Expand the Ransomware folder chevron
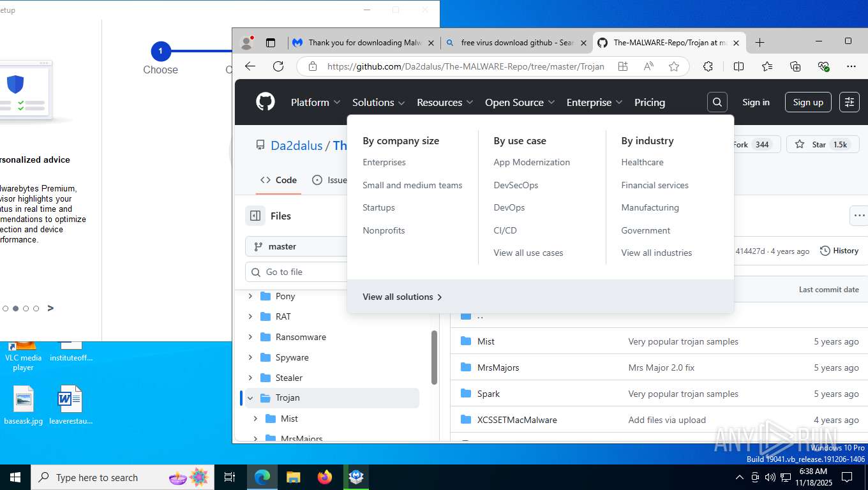 [250, 337]
